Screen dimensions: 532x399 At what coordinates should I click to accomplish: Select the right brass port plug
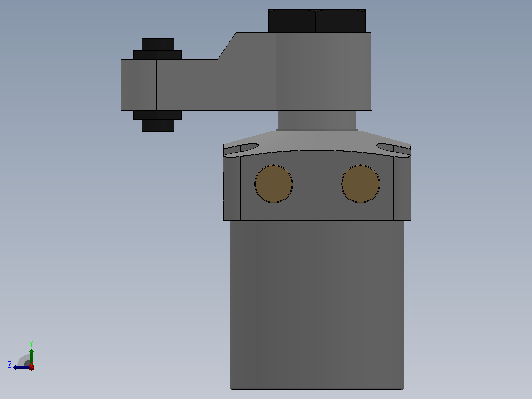[360, 184]
